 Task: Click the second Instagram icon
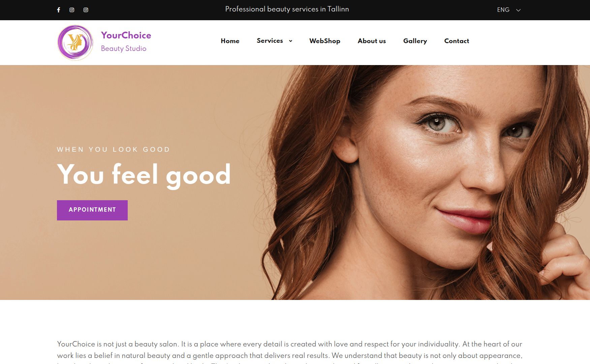tap(86, 10)
